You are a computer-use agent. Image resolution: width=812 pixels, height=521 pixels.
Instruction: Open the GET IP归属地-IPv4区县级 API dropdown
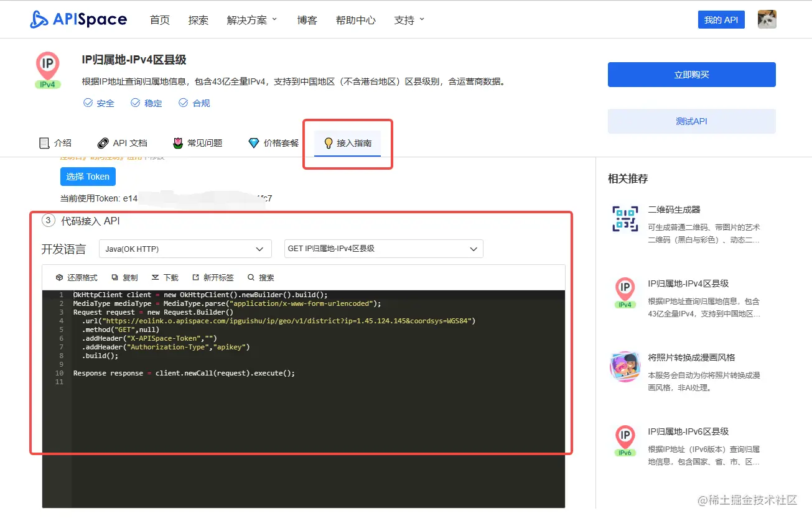pyautogui.click(x=383, y=249)
